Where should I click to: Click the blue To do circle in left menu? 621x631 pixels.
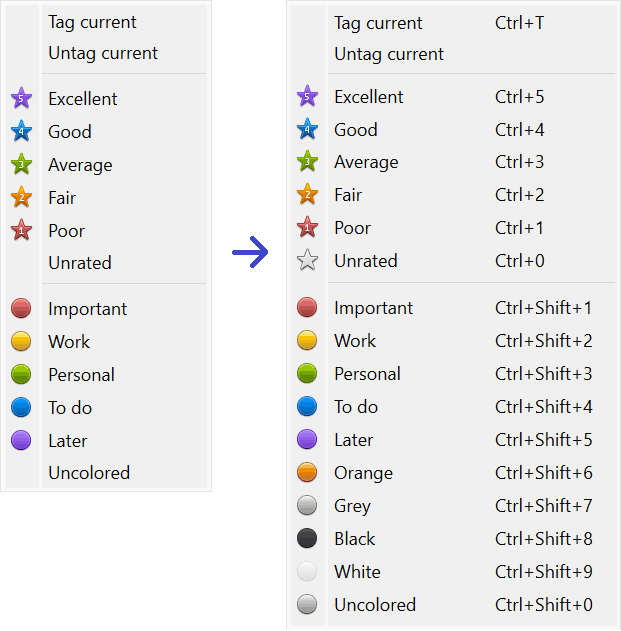(21, 408)
